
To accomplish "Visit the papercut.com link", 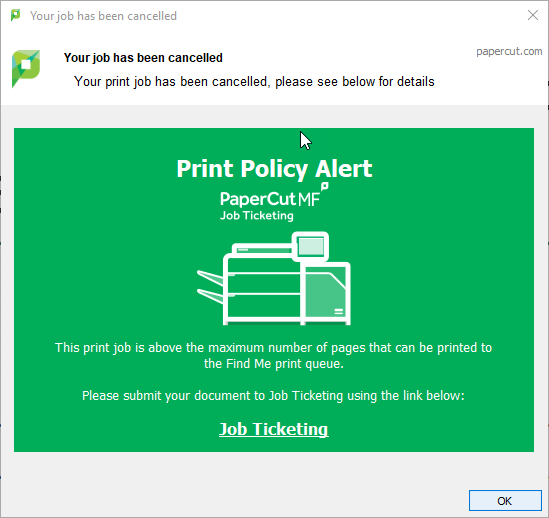I will pos(509,51).
